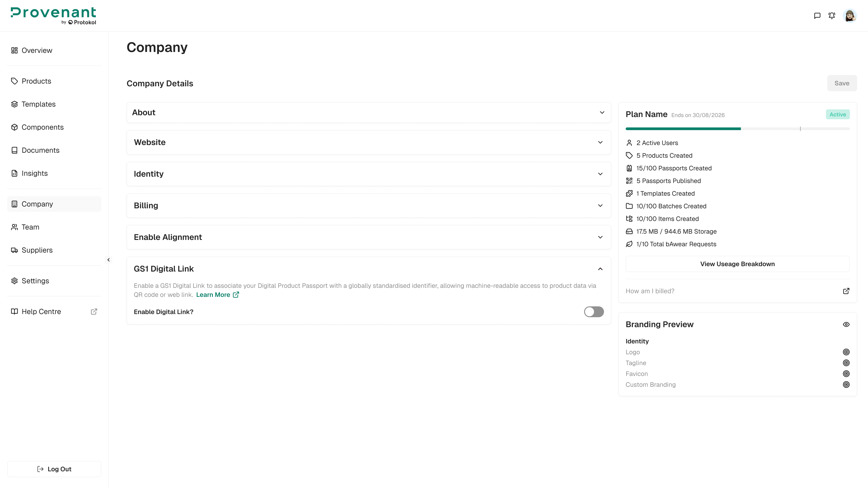Click the Batches Created folder icon
Image resolution: width=868 pixels, height=488 pixels.
(x=629, y=206)
